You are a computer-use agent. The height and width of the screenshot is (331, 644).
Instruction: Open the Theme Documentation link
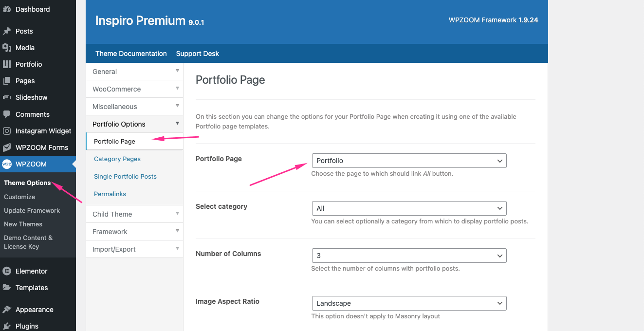(x=131, y=54)
